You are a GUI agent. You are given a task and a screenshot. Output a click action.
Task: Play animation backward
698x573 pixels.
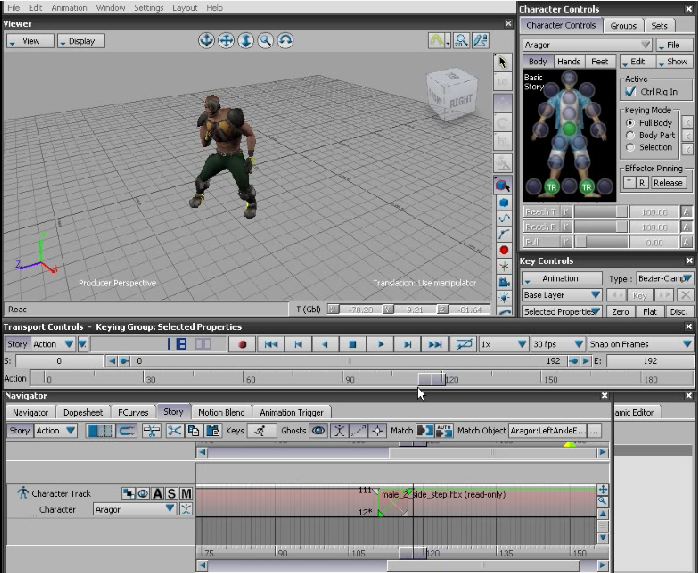point(325,345)
